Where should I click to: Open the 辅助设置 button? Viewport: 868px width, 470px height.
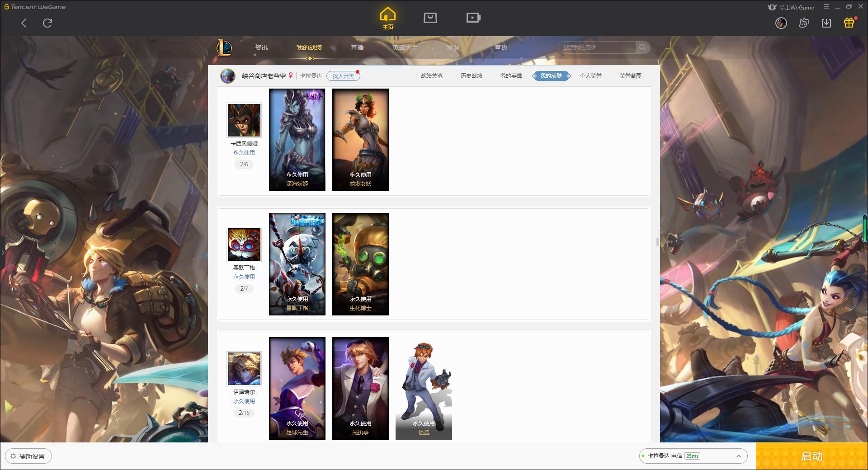[28, 456]
